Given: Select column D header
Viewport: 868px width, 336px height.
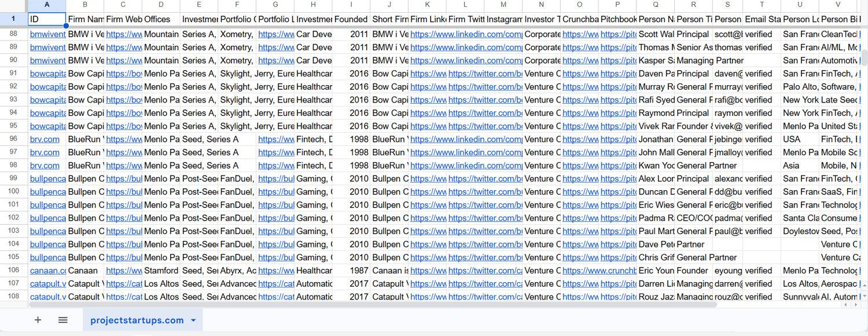Looking at the screenshot, I should pyautogui.click(x=161, y=5).
